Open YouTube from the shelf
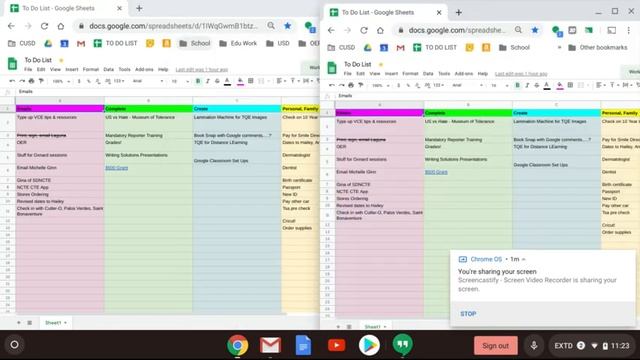 pyautogui.click(x=336, y=345)
